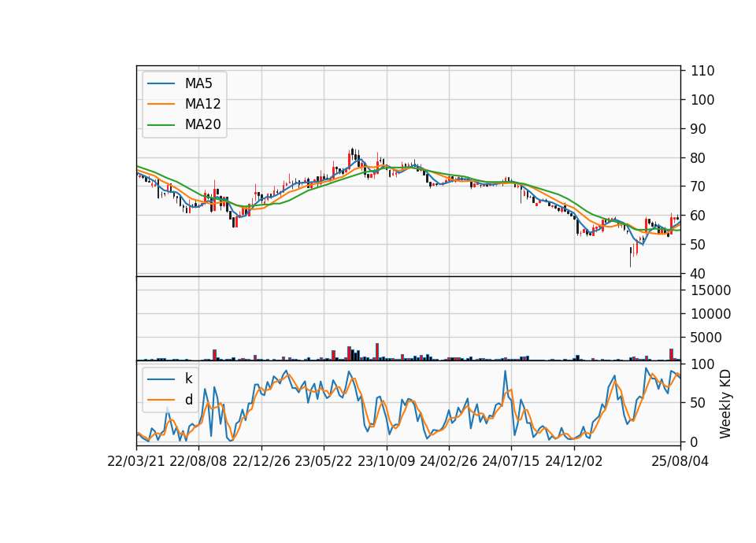Click the 23/05/22 date tick label
This screenshot has width=756, height=543.
tap(324, 461)
